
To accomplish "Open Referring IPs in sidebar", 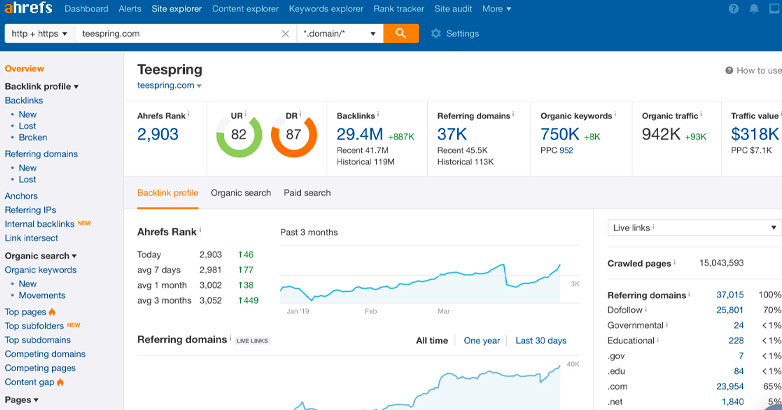I will tap(30, 210).
